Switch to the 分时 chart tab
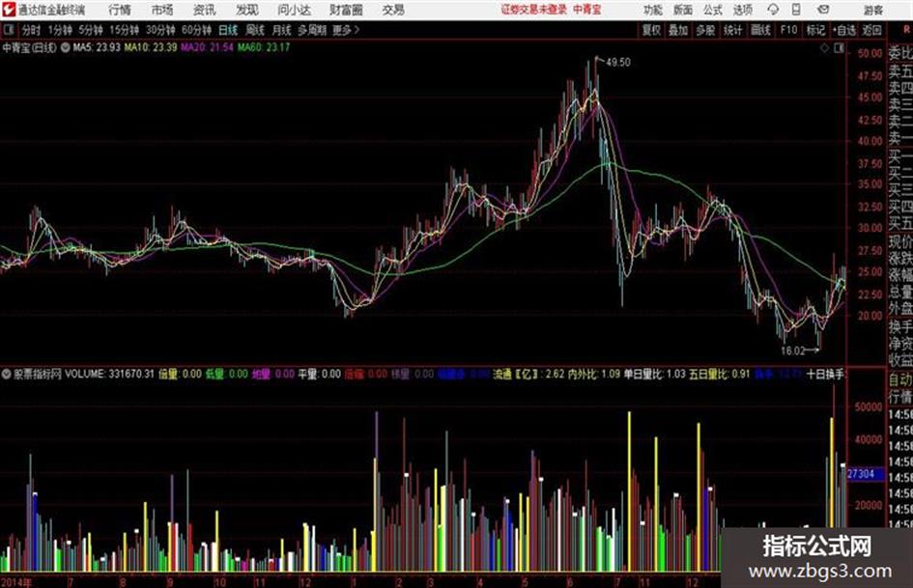 tap(31, 30)
